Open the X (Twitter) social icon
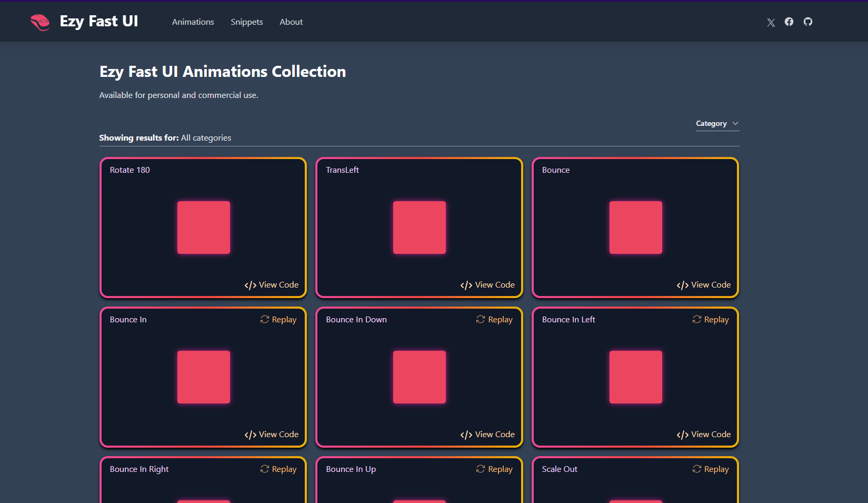 (771, 22)
